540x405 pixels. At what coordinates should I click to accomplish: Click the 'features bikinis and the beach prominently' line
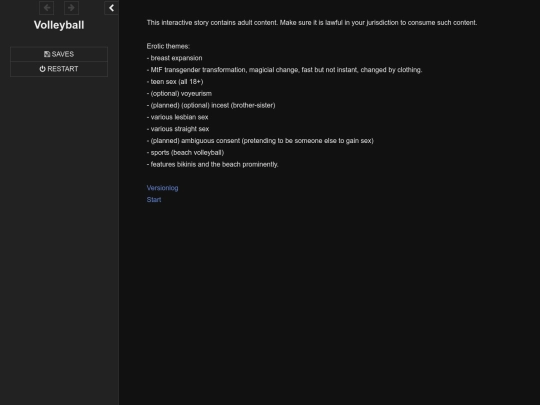(x=212, y=164)
